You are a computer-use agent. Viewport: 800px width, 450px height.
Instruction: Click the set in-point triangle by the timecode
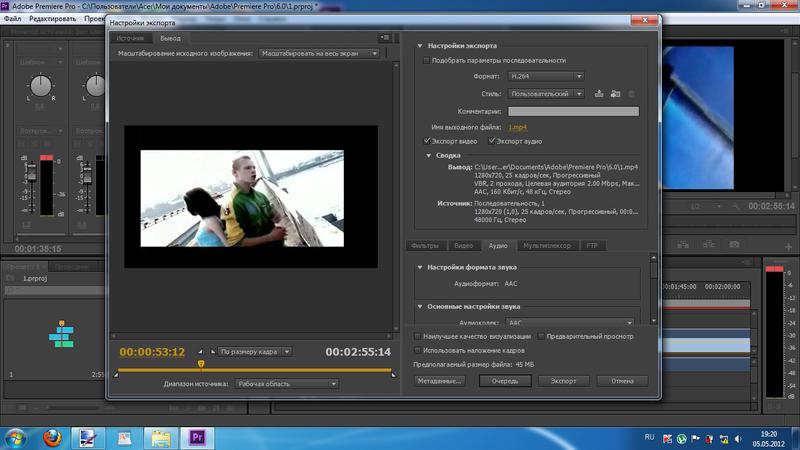(199, 352)
